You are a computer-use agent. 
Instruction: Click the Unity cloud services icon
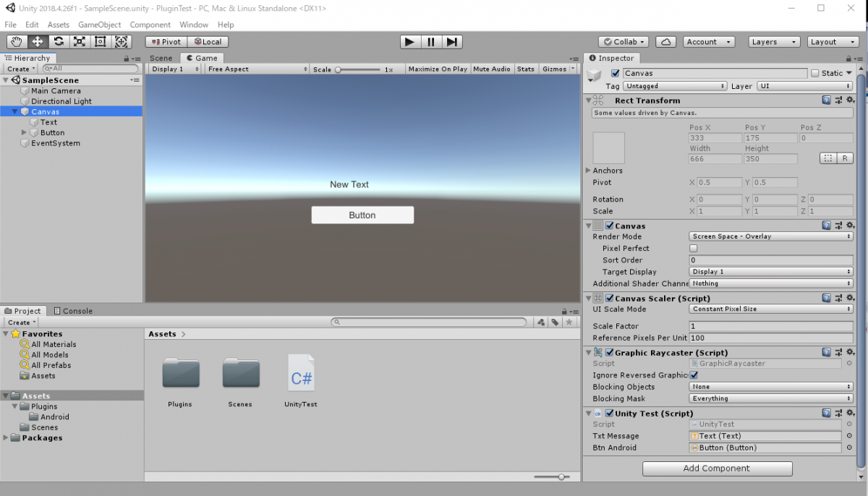pos(665,41)
